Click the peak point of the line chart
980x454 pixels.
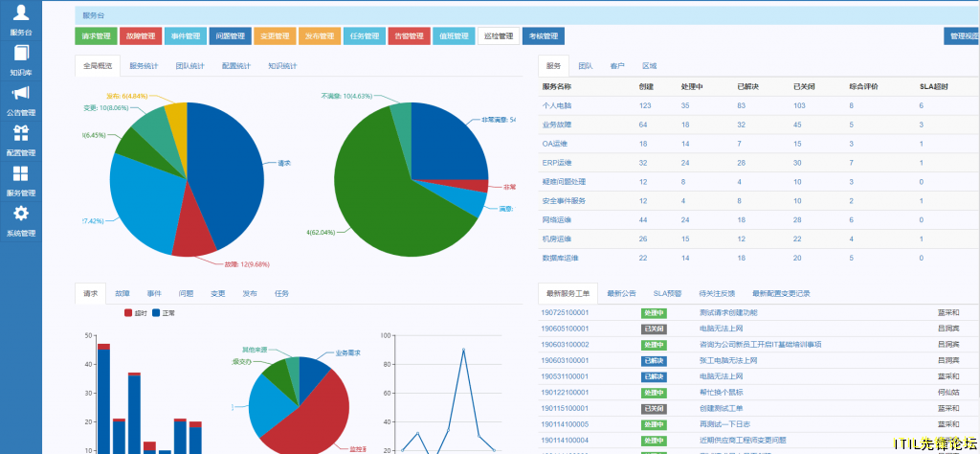point(464,350)
